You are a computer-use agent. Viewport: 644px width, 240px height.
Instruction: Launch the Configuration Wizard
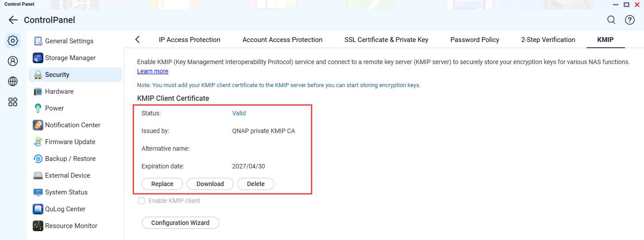tap(180, 223)
